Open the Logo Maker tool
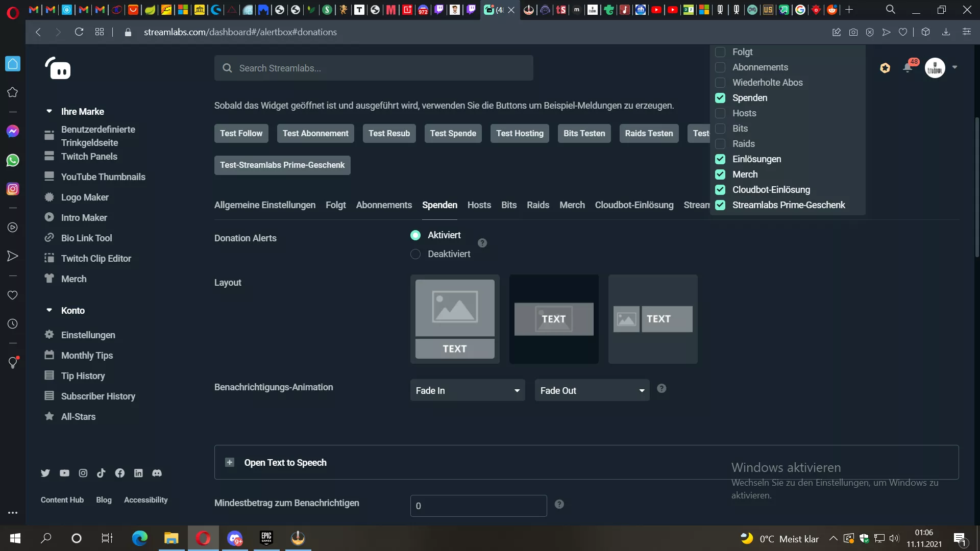The height and width of the screenshot is (551, 980). [x=85, y=197]
